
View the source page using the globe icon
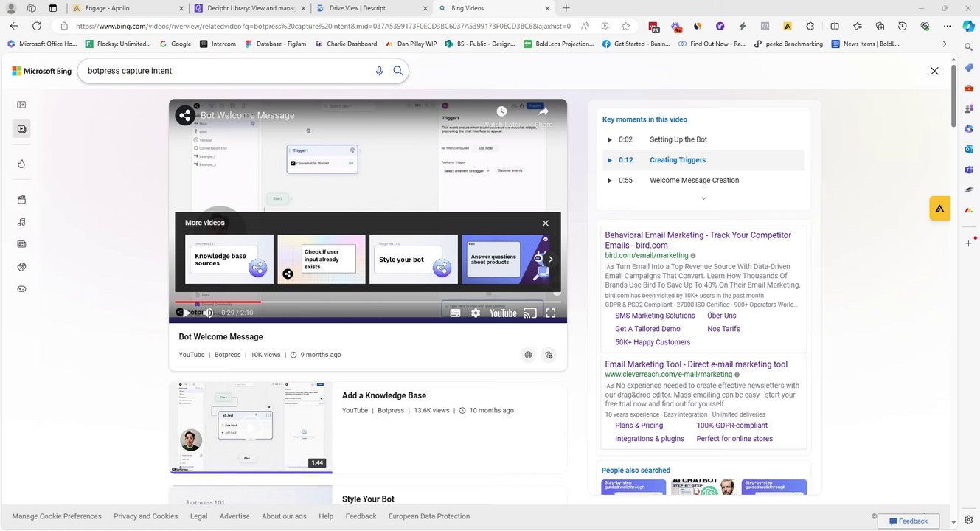click(x=528, y=355)
